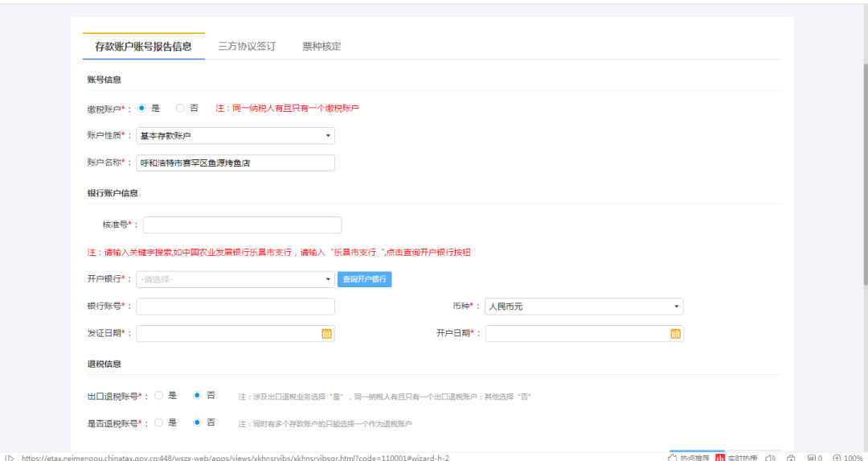Select 否 for 是否退税账号

(x=197, y=422)
